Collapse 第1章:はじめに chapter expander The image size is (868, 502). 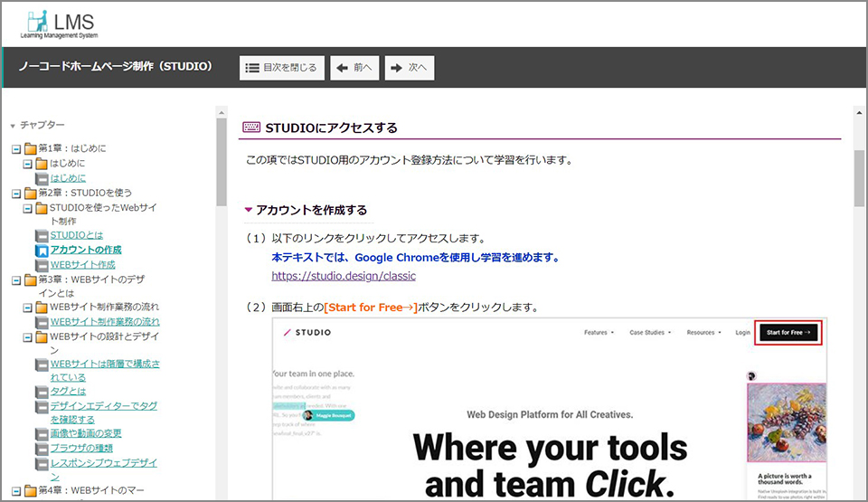(16, 149)
